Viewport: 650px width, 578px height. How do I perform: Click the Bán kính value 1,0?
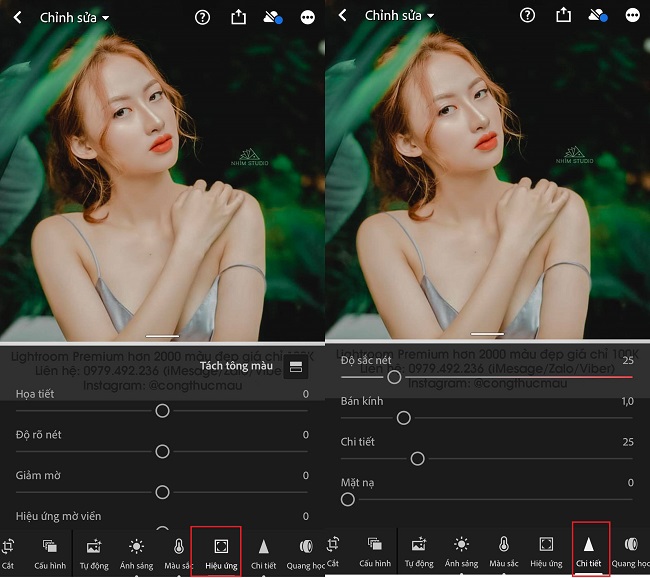pos(628,401)
